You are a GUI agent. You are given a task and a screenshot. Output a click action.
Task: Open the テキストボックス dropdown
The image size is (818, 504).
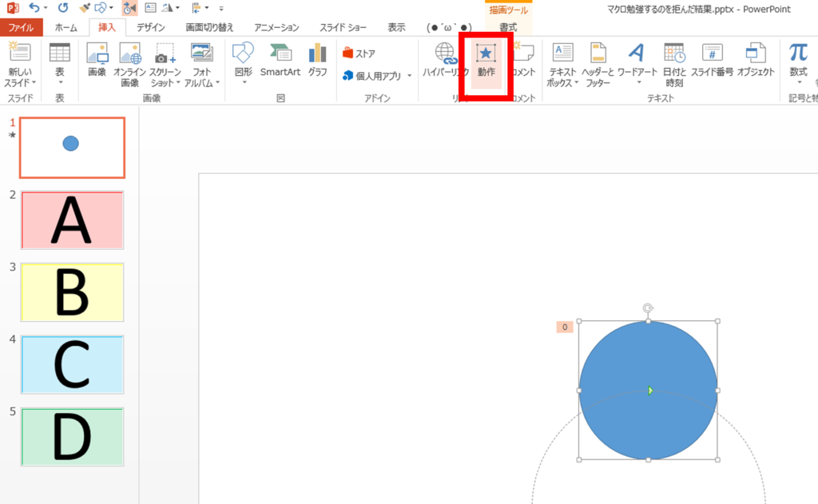(563, 65)
